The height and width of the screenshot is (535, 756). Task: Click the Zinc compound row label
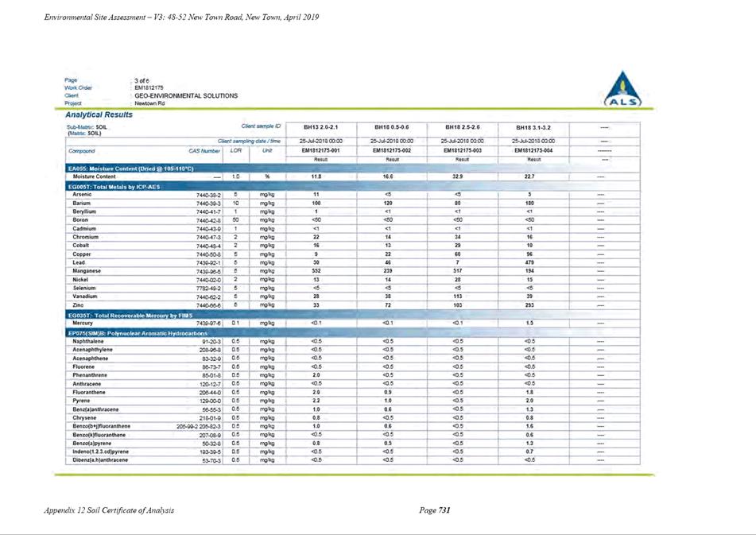coord(78,305)
